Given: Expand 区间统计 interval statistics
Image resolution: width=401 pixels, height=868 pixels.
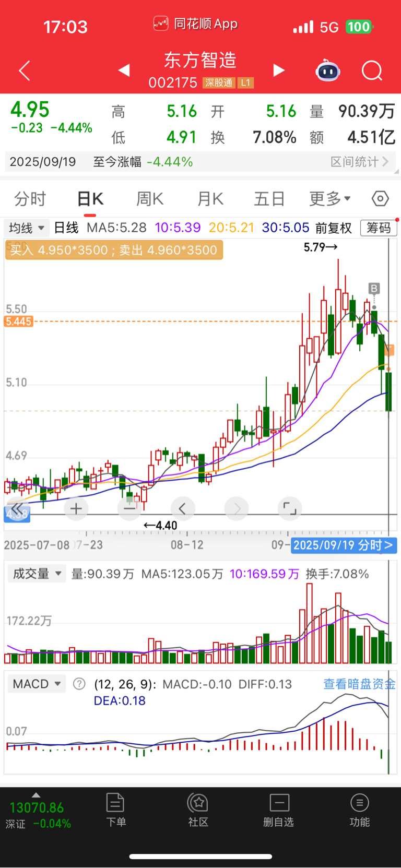Looking at the screenshot, I should [x=360, y=162].
